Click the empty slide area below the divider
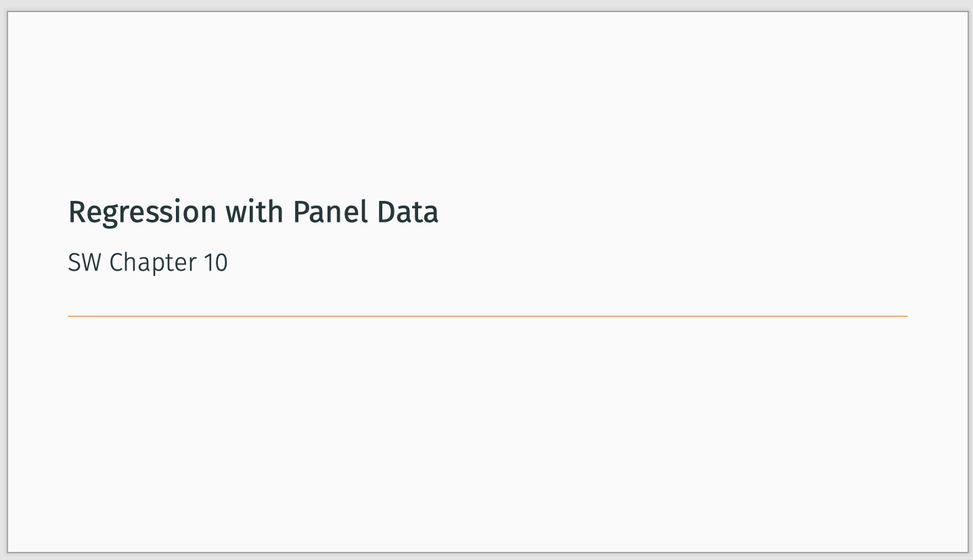This screenshot has height=560, width=973. 487,433
